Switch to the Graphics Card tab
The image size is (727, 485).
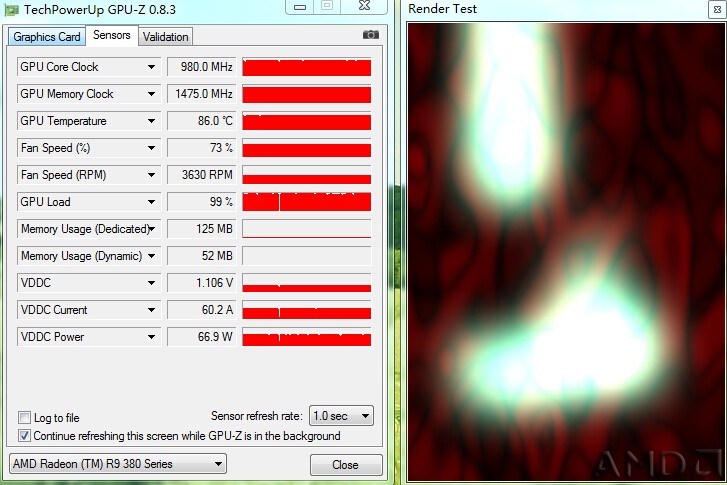47,37
